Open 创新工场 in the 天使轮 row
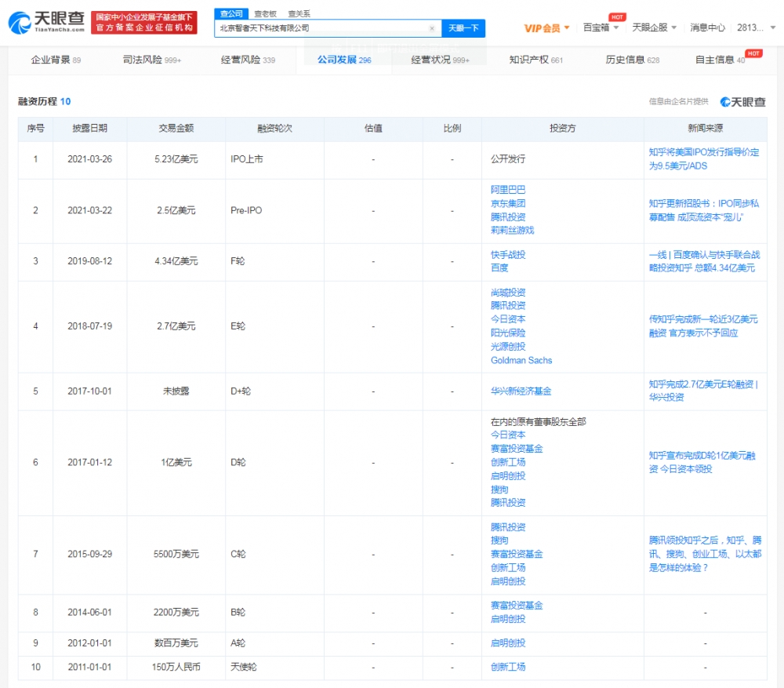 508,667
